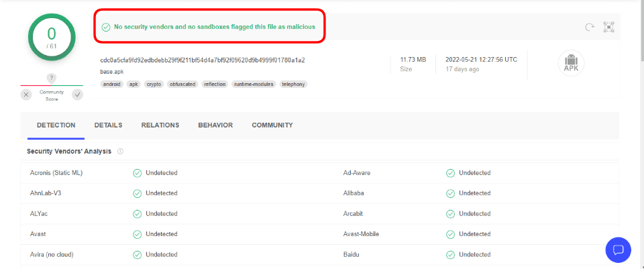Screen dimensions: 644x269
Task: Click the ALYac vendor name
Action: point(40,214)
